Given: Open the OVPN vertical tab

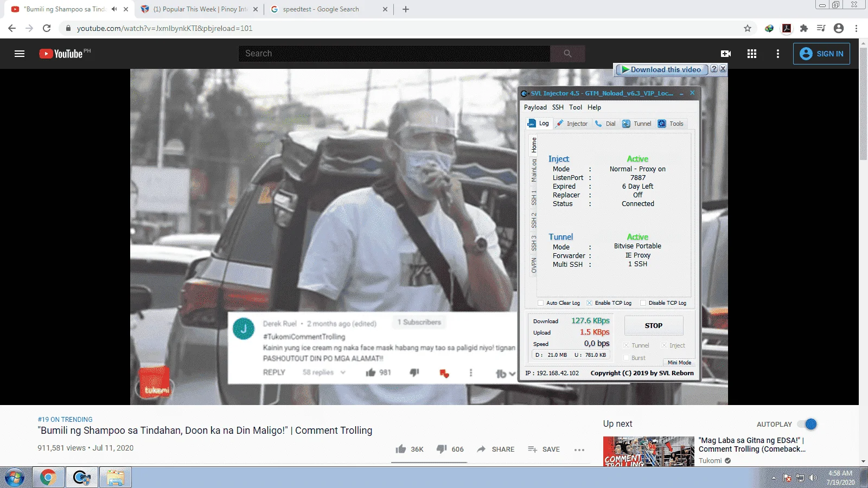Looking at the screenshot, I should pos(534,266).
